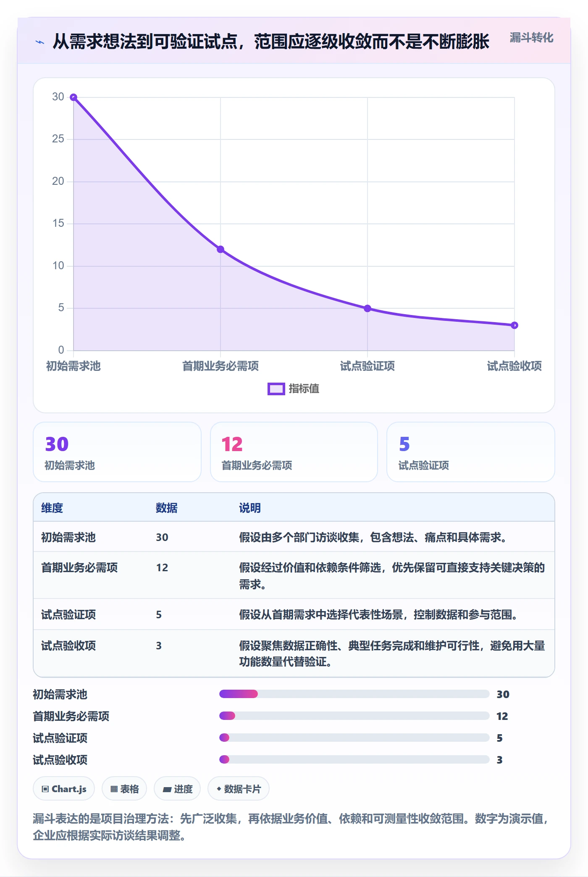Click the 维度 column header
The width and height of the screenshot is (588, 877).
52,508
